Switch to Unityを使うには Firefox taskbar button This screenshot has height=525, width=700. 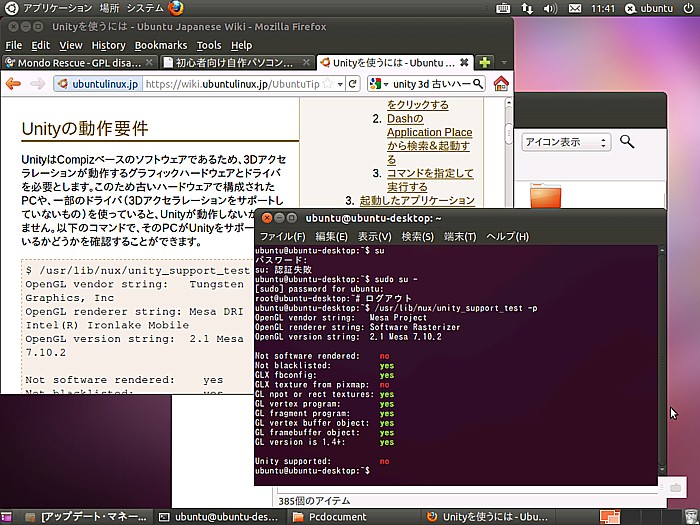(x=488, y=517)
